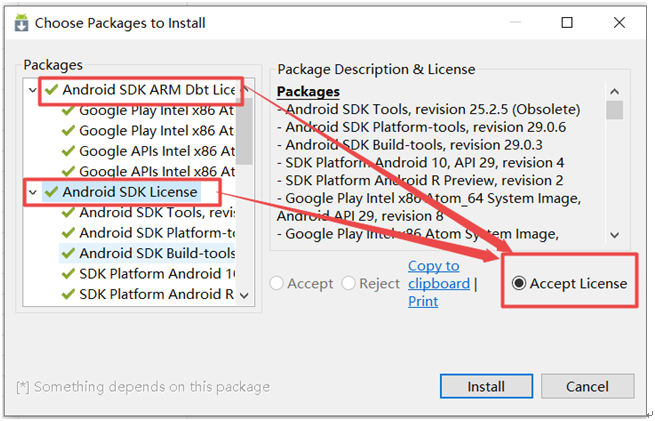Choose the Accept radio option
The width and height of the screenshot is (655, 421).
pos(277,283)
